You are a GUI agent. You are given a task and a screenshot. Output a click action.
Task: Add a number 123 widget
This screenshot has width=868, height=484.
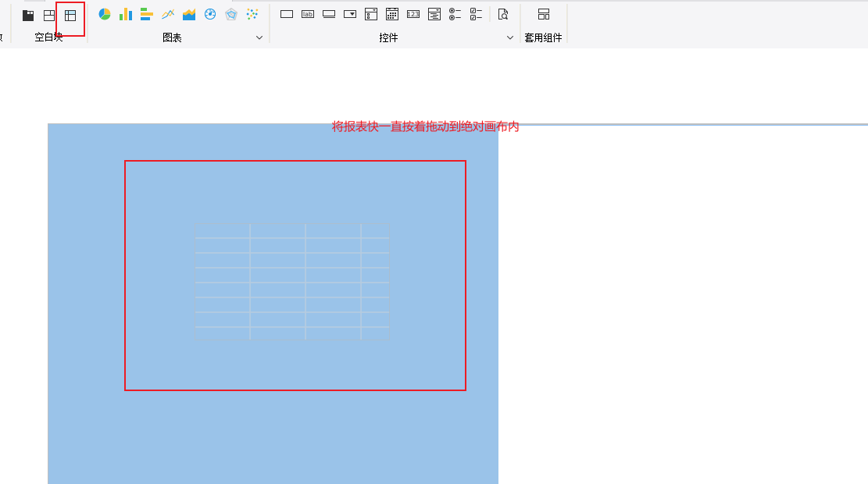[x=413, y=14]
